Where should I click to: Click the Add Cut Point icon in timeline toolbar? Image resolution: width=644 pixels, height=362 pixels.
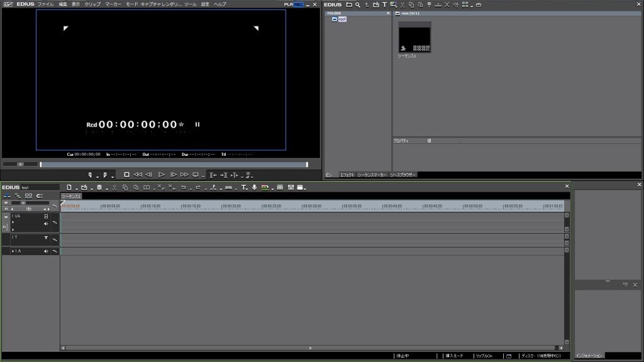(x=213, y=187)
